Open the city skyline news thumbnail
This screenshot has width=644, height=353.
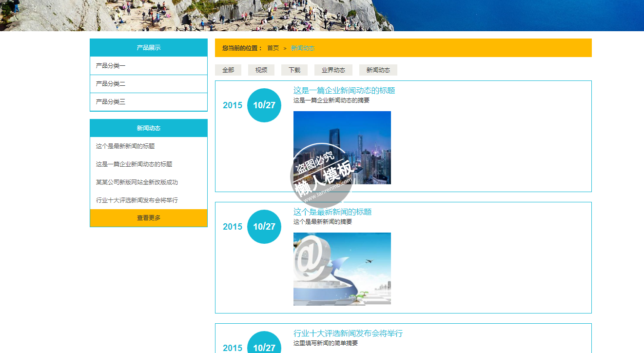(342, 147)
